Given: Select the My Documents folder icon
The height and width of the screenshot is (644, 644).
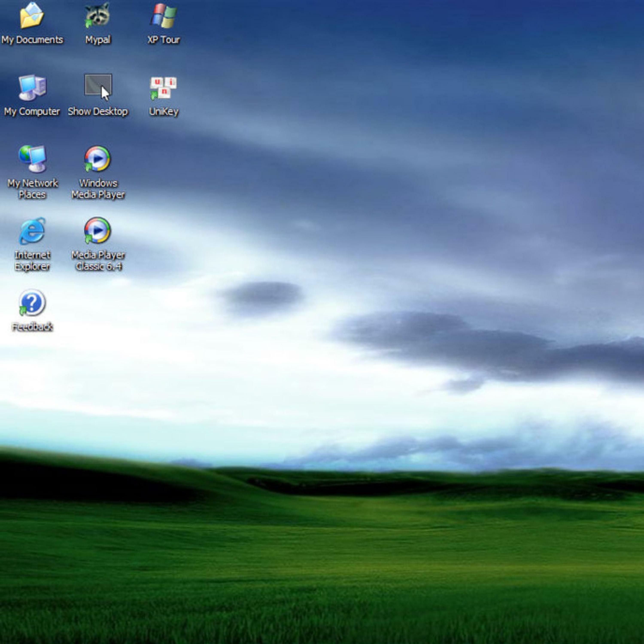Looking at the screenshot, I should [32, 16].
